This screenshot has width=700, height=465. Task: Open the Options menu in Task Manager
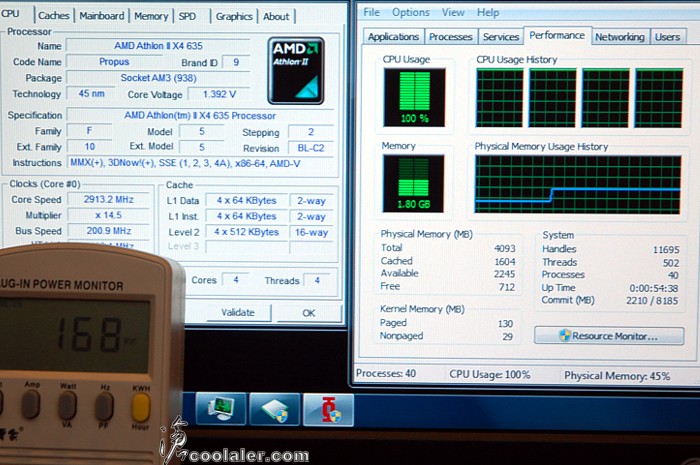coord(411,12)
